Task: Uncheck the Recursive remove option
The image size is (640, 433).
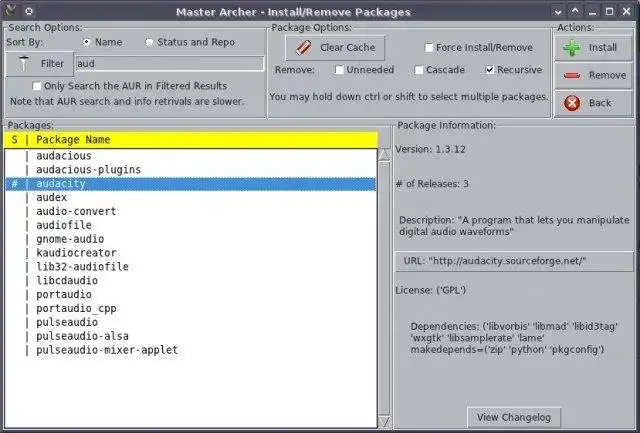Action: [490, 70]
